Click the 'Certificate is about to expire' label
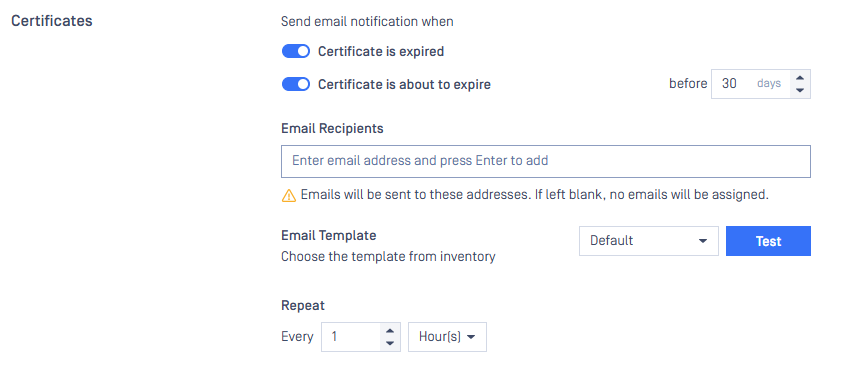 pyautogui.click(x=404, y=85)
